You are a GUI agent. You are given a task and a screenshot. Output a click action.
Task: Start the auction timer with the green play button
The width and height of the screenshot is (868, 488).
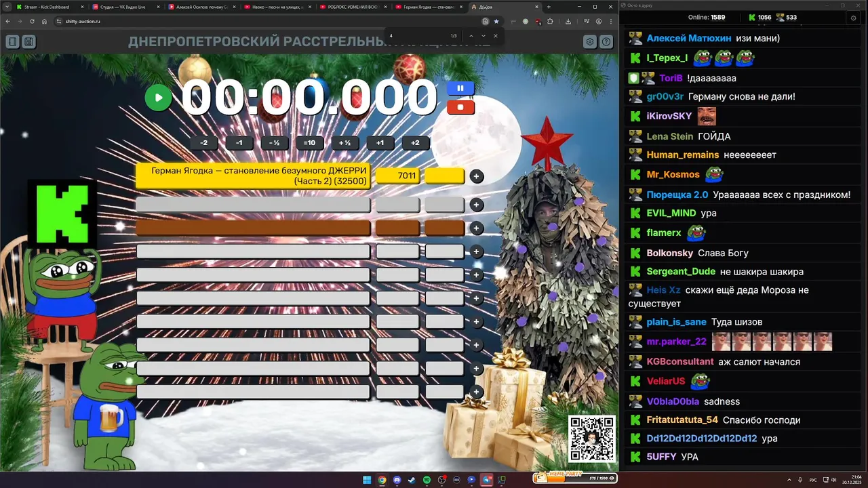(158, 98)
